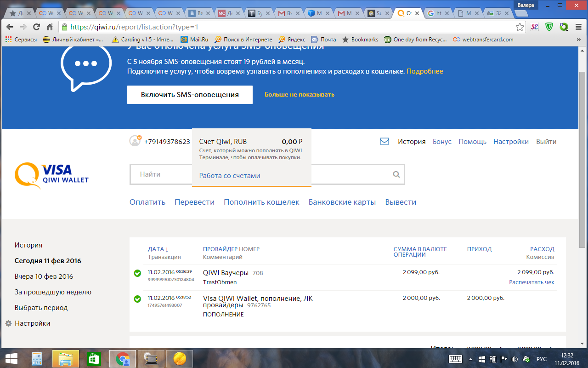588x368 pixels.
Task: Click the Распечатать чек link
Action: point(531,282)
